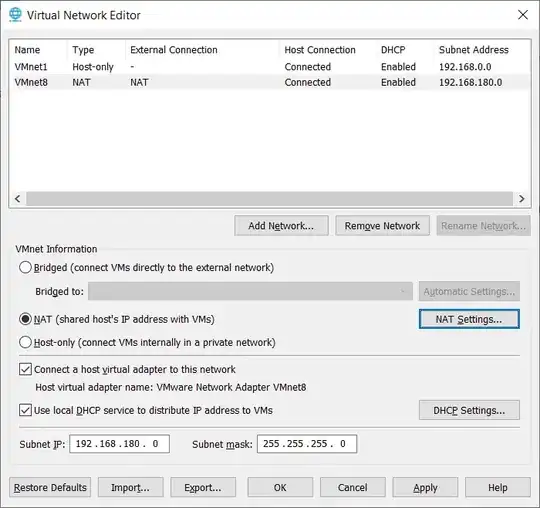This screenshot has width=540, height=508.
Task: Select the VMnet1 row in the list
Action: pos(269,66)
